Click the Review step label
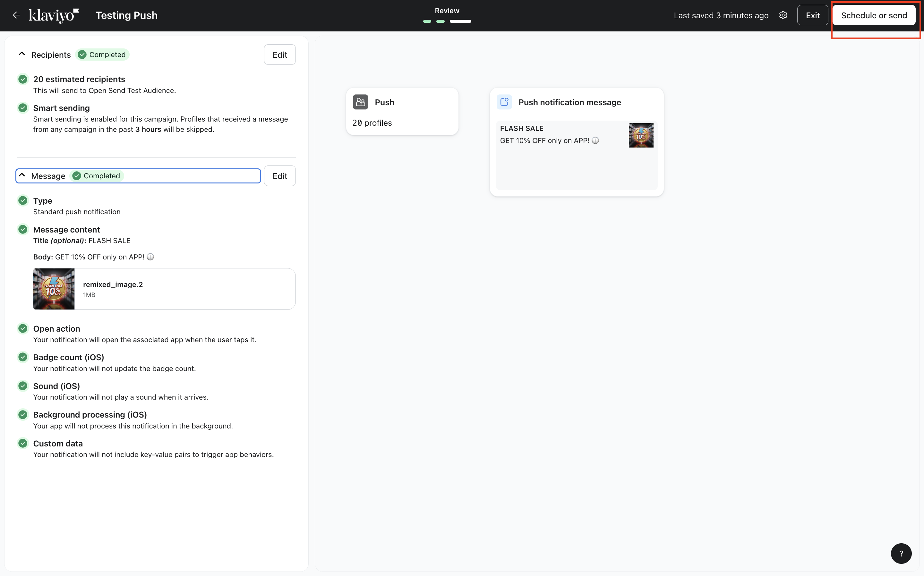Screen dimensions: 924x576 tap(447, 11)
